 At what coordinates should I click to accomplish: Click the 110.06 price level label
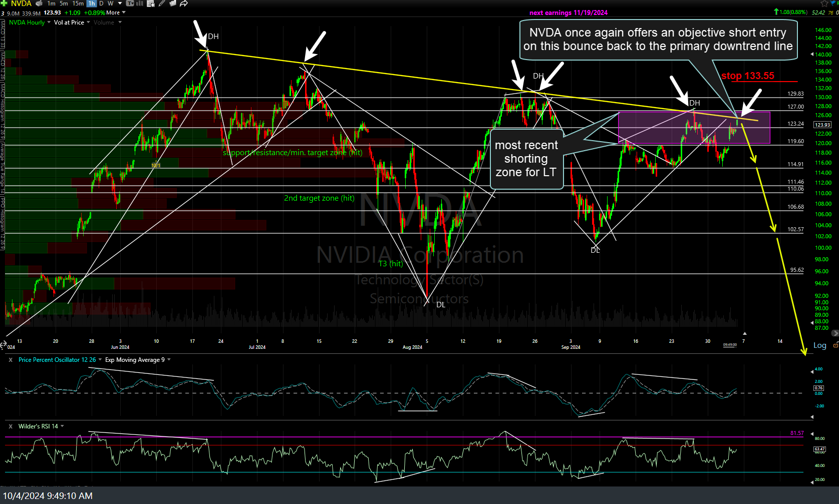795,189
